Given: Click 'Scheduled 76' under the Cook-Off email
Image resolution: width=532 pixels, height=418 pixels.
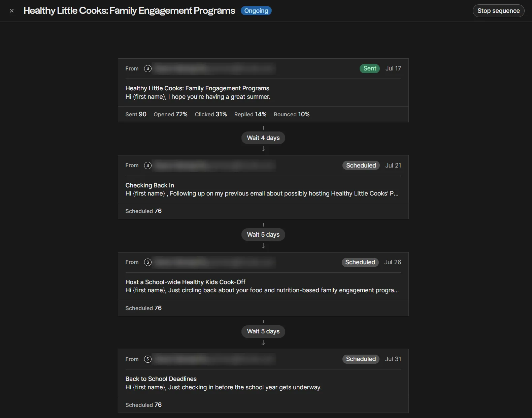Looking at the screenshot, I should [143, 308].
